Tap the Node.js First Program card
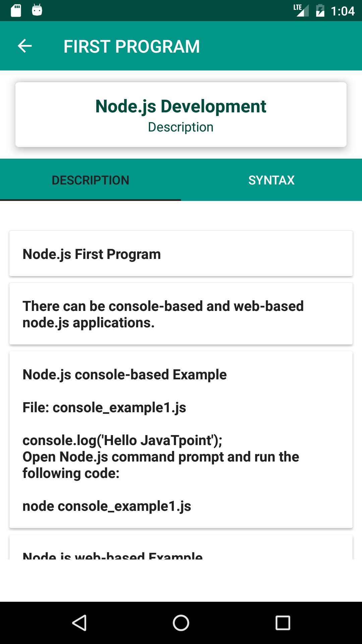362x644 pixels. 181,254
